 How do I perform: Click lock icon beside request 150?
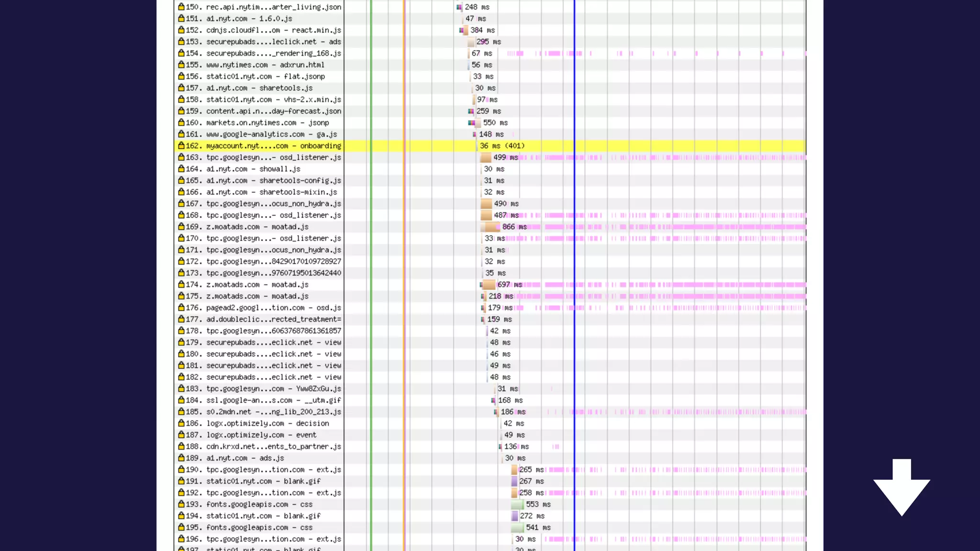181,7
